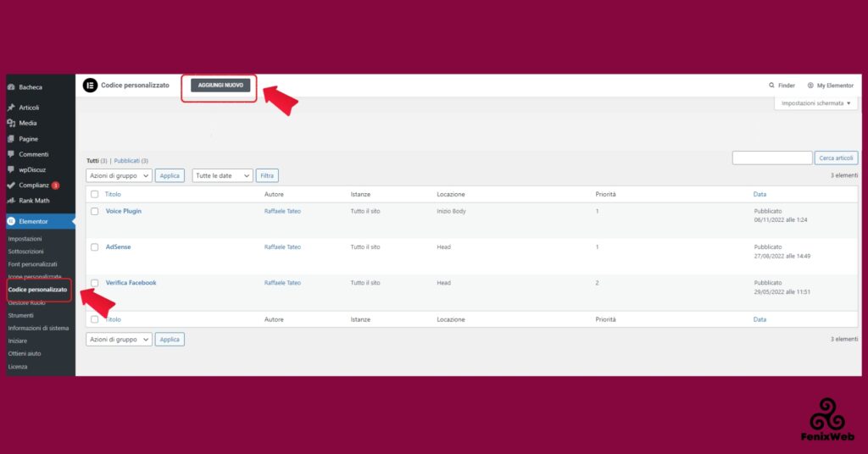Screen dimensions: 868x454
Task: Click the Bacheca dashboard icon in sidebar
Action: (x=11, y=87)
